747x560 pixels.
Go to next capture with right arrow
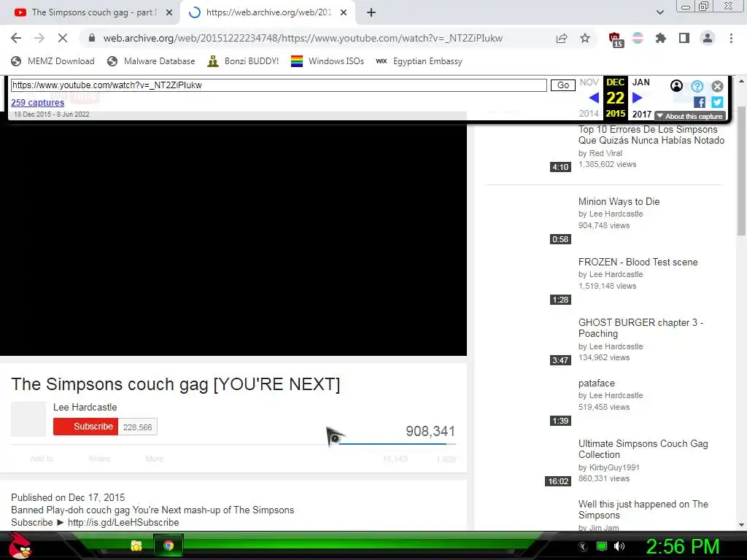pyautogui.click(x=637, y=98)
